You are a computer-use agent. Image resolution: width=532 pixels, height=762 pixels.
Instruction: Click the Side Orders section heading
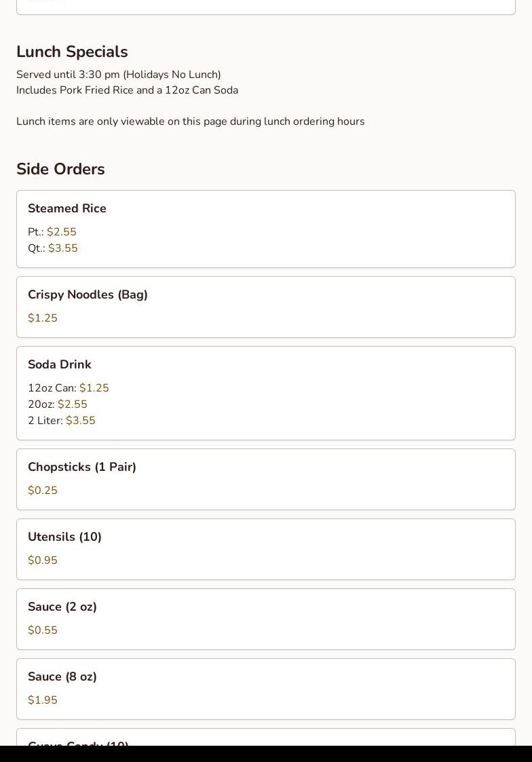[60, 169]
